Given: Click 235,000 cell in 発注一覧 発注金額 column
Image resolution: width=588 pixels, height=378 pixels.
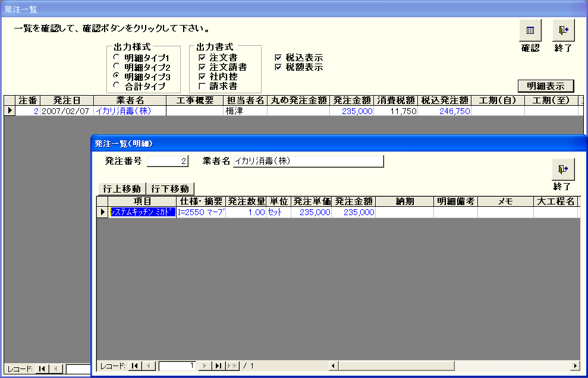Looking at the screenshot, I should pyautogui.click(x=352, y=111).
